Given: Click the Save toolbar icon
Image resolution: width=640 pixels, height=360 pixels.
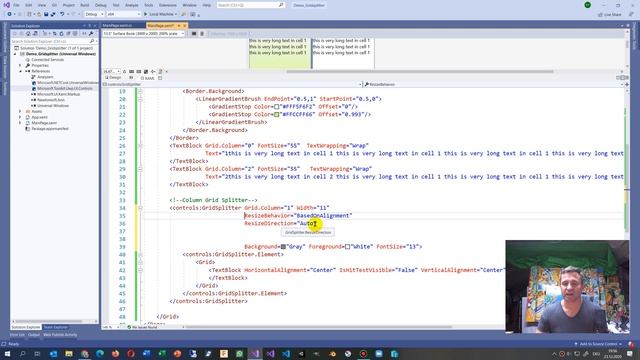Looking at the screenshot, I should 46,14.
